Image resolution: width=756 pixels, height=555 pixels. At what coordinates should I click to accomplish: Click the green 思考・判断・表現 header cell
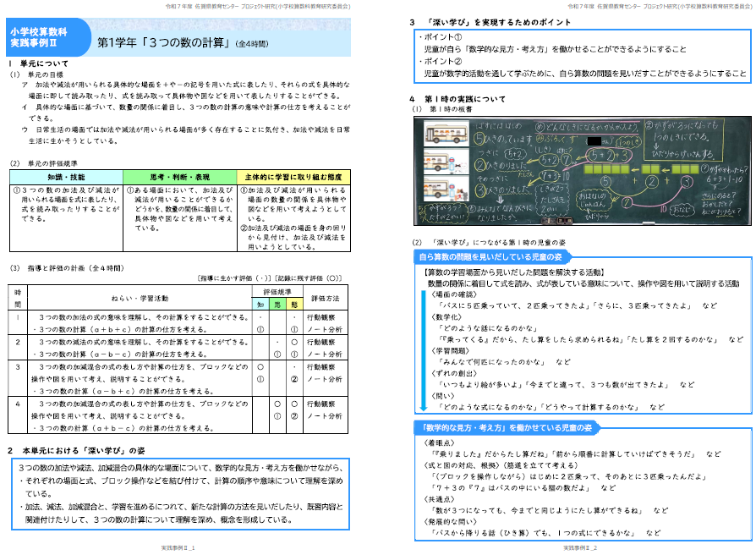[x=180, y=176]
